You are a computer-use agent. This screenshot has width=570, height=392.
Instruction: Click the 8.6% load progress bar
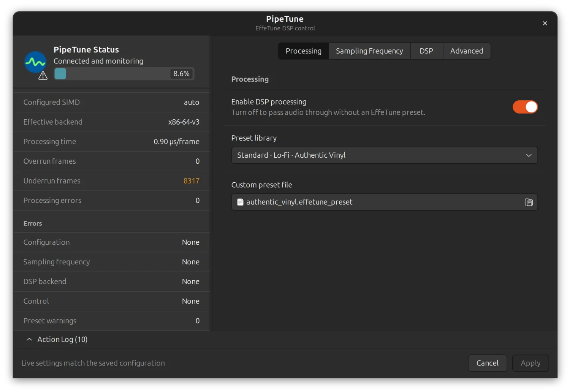pyautogui.click(x=124, y=74)
